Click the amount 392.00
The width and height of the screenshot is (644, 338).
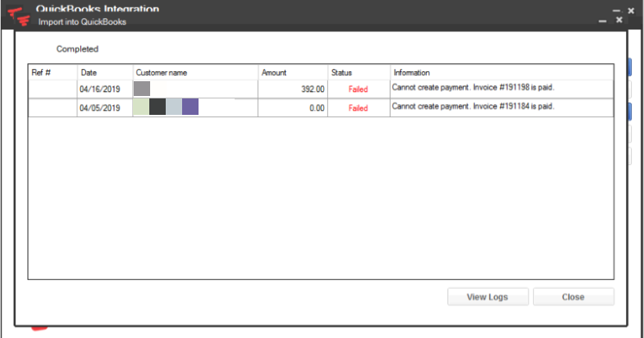pyautogui.click(x=313, y=89)
